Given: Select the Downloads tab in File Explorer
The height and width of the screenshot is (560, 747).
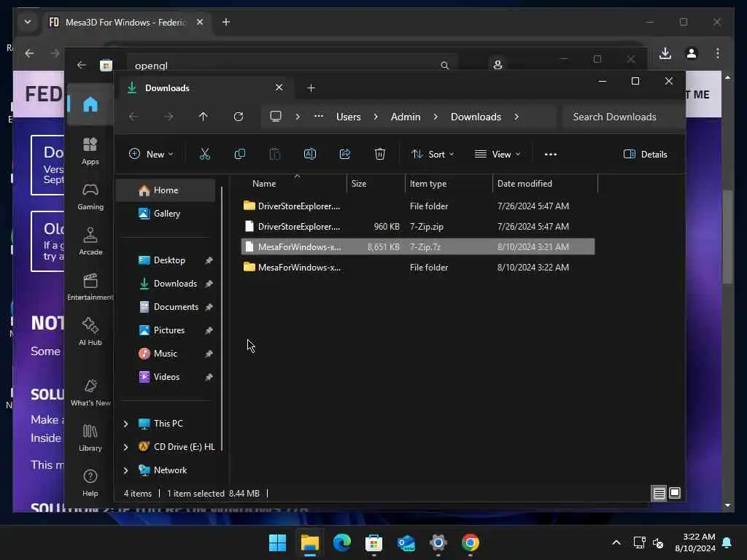Looking at the screenshot, I should tap(206, 88).
